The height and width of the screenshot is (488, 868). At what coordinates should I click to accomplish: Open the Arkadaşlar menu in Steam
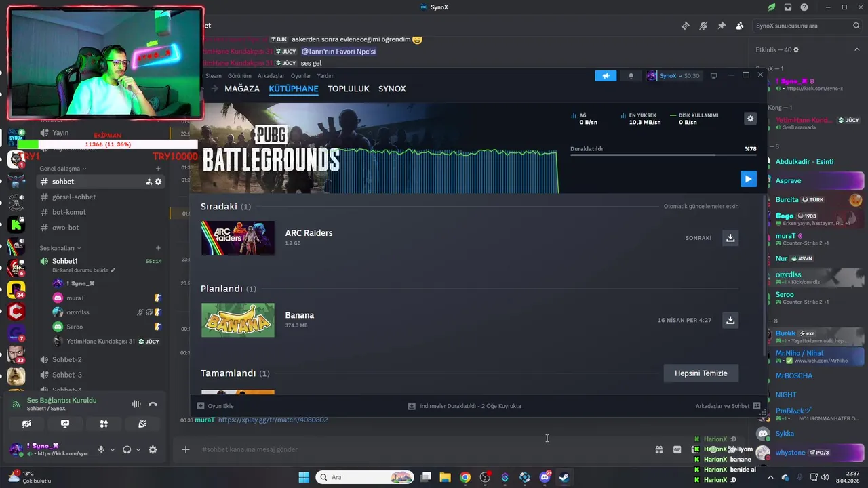click(x=271, y=76)
